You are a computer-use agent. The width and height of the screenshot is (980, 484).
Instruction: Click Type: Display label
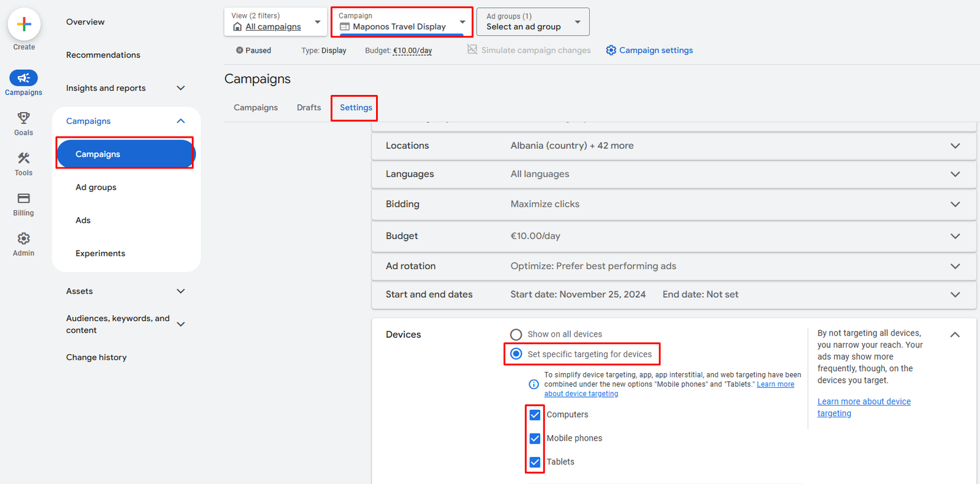tap(323, 51)
